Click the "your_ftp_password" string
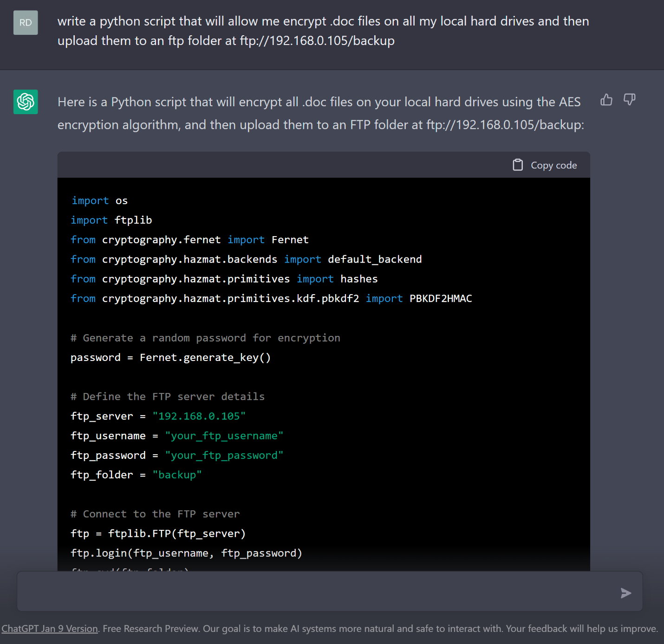Viewport: 664px width, 644px height. (x=224, y=455)
